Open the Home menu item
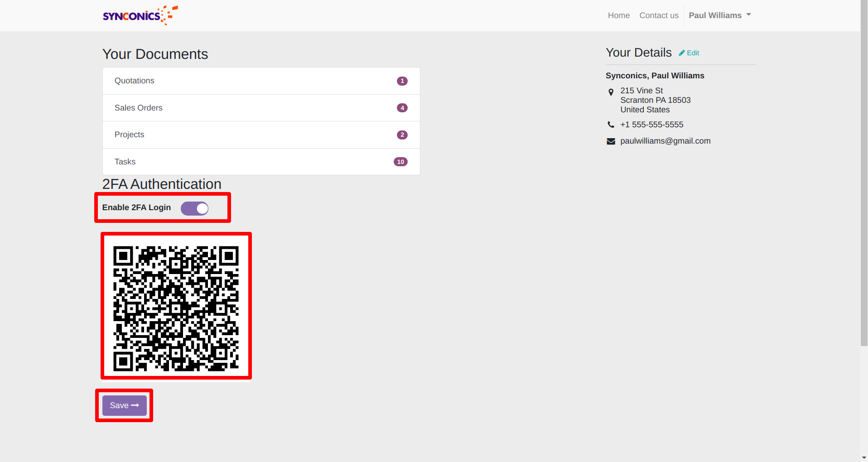Screen dimensions: 868x462 tap(618, 15)
